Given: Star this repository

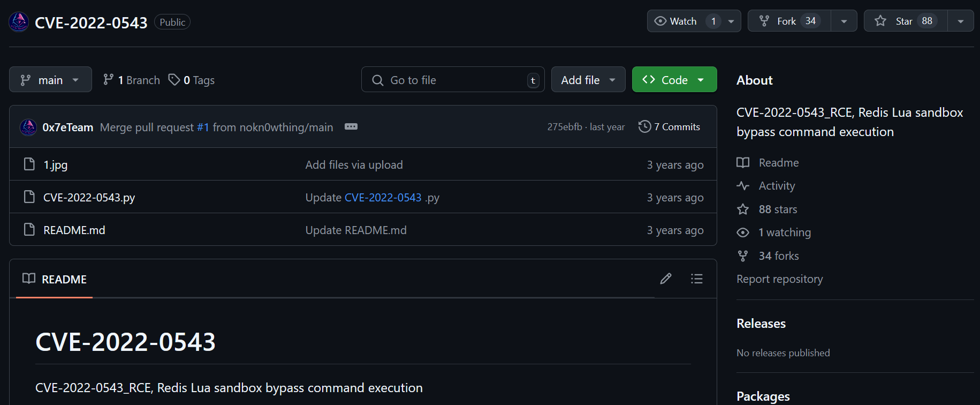Looking at the screenshot, I should pyautogui.click(x=906, y=21).
